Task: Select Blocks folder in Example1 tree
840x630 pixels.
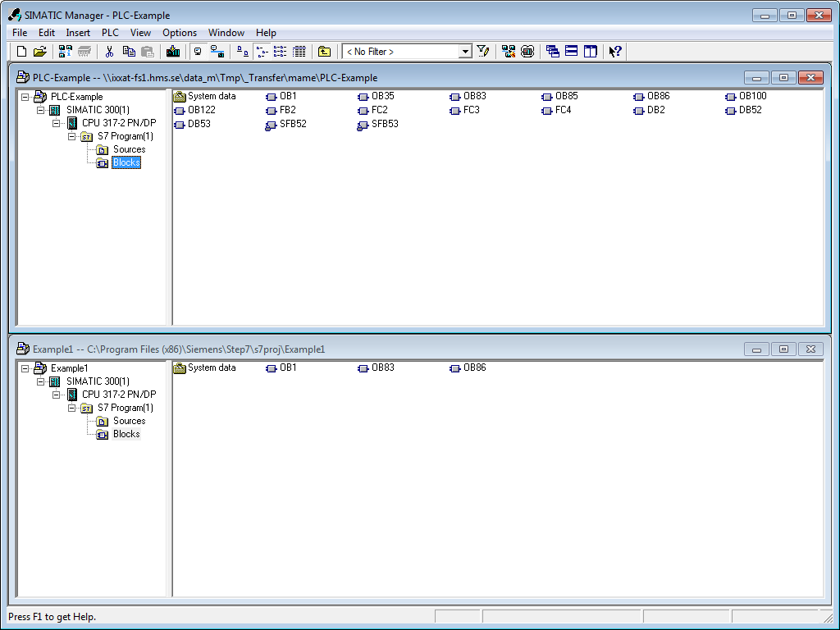Action: coord(126,434)
